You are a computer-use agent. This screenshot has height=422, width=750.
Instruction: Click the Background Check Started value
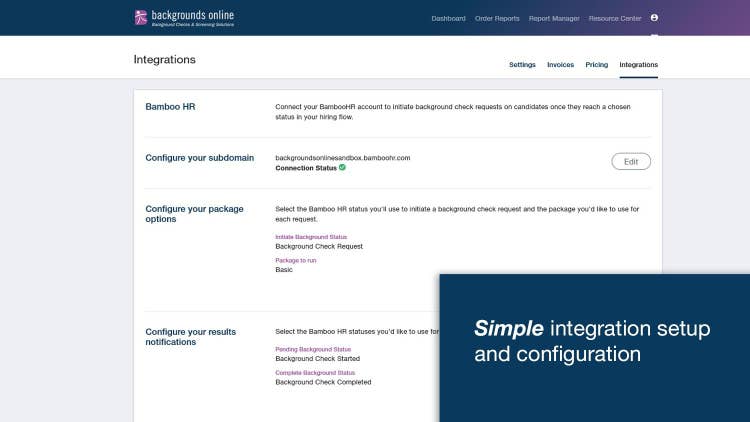(318, 358)
